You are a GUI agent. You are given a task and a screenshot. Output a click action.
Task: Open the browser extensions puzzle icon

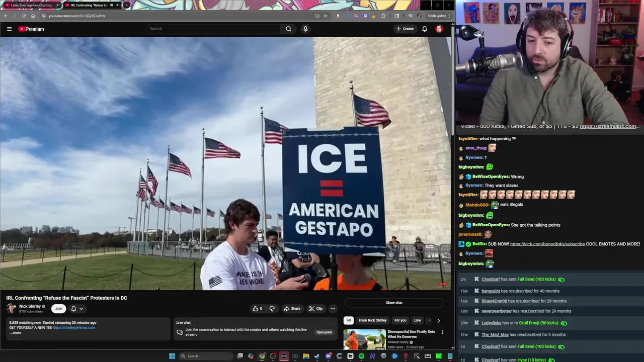click(x=383, y=16)
